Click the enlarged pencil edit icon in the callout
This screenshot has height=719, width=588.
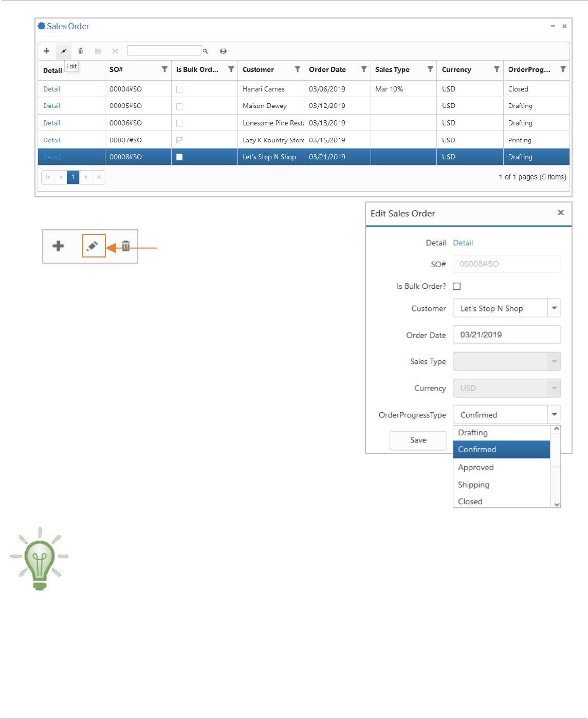point(93,246)
